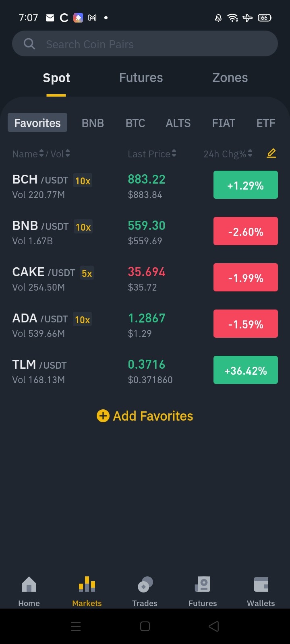
Task: Tap the Markets chart icon
Action: [87, 584]
